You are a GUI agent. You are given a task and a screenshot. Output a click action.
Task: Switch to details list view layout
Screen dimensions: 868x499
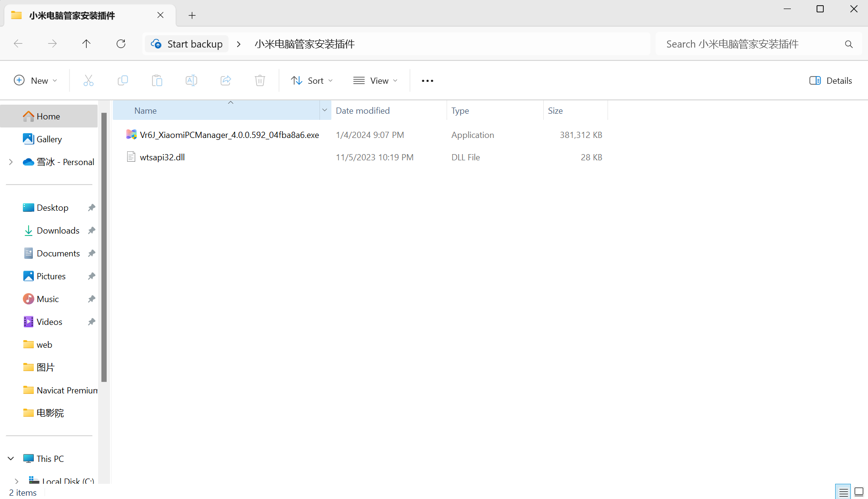pyautogui.click(x=843, y=491)
